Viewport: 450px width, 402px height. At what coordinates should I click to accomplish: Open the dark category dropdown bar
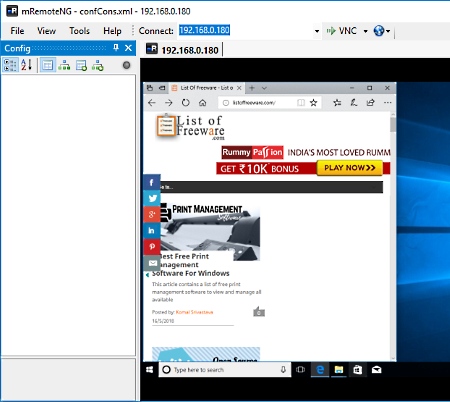[272, 187]
